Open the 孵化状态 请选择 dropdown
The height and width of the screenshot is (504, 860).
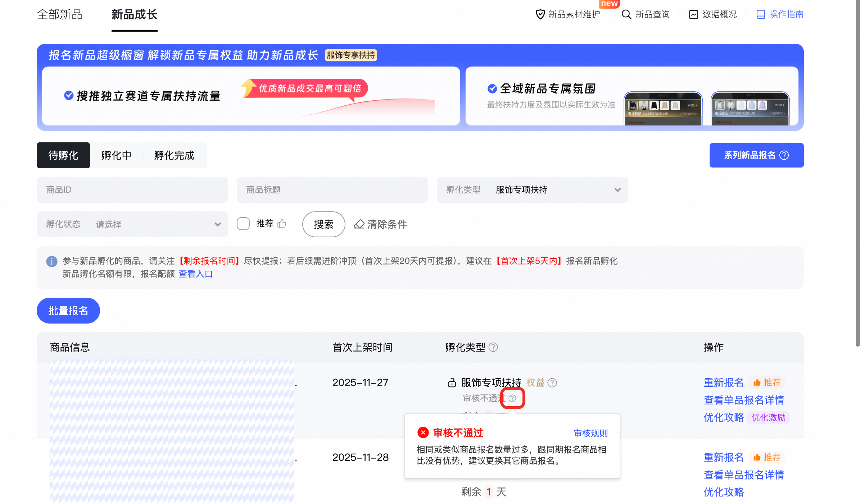(x=132, y=224)
